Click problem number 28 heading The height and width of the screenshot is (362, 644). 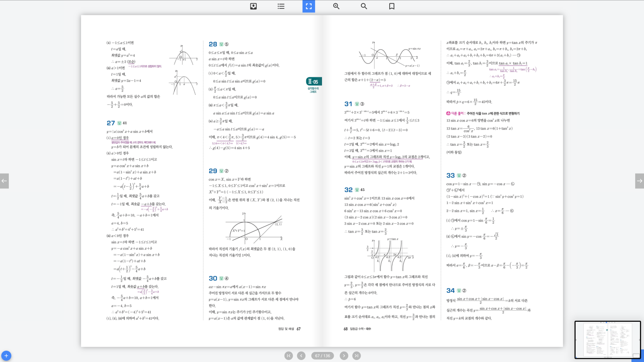point(213,44)
